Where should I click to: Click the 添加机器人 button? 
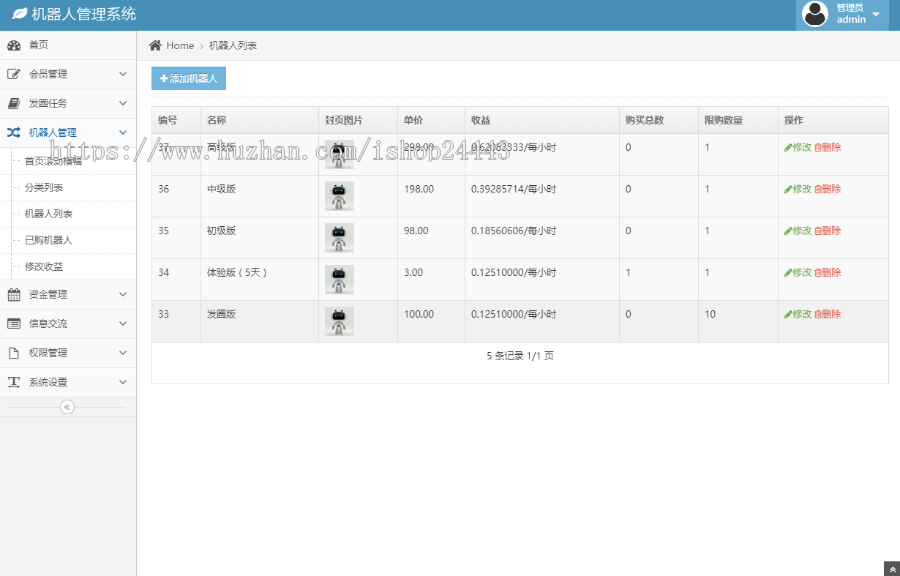click(x=189, y=78)
